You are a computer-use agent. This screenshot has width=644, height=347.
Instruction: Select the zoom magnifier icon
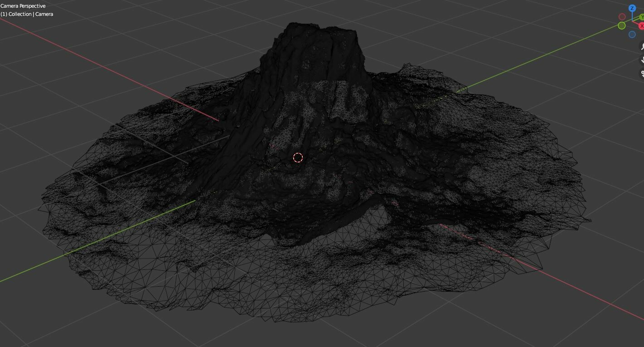pyautogui.click(x=642, y=47)
